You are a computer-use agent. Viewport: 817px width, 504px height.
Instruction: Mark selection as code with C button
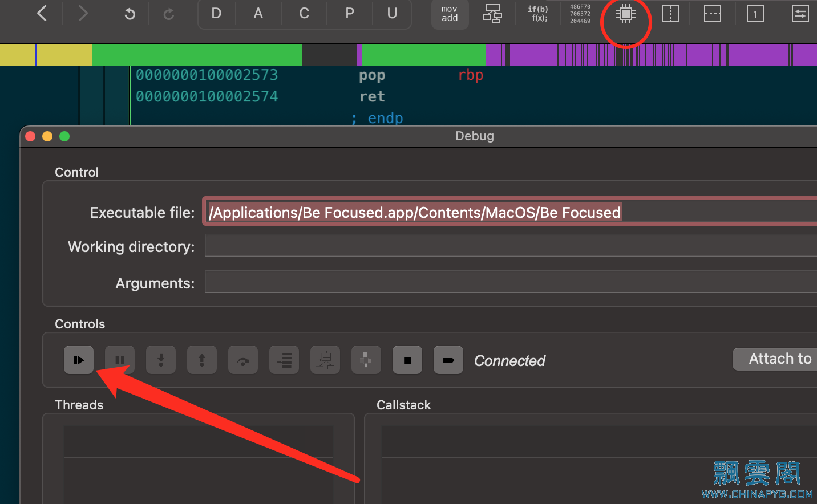[304, 13]
